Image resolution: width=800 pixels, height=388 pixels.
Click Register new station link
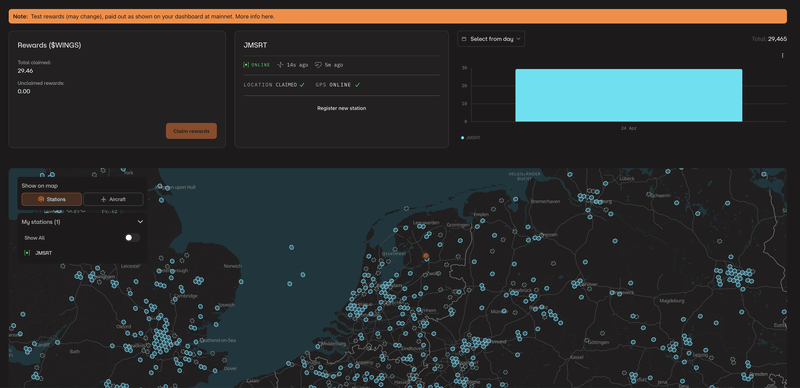(341, 108)
